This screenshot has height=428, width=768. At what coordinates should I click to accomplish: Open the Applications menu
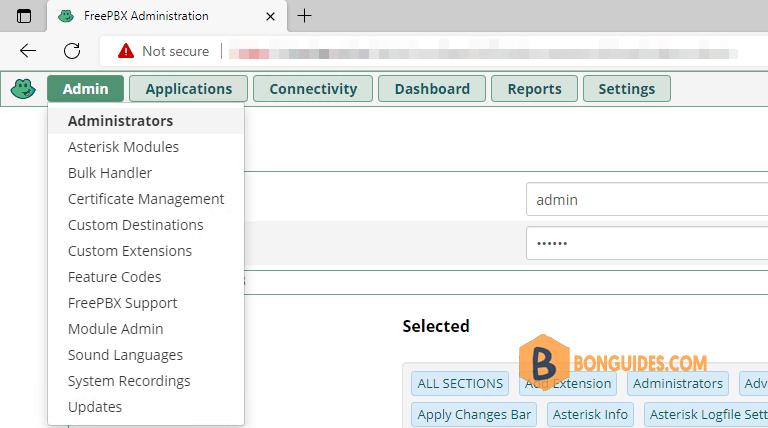pos(189,89)
